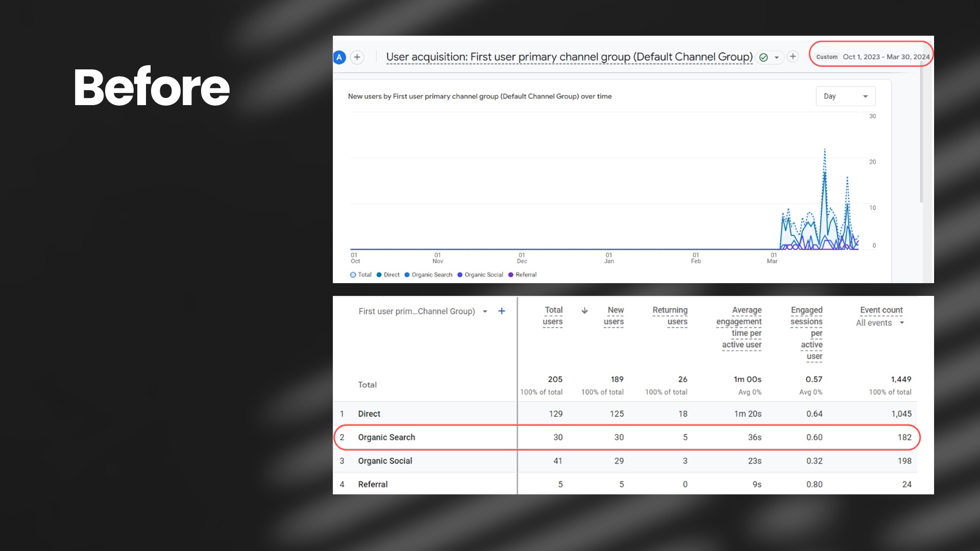
Task: Open the Day granularity dropdown
Action: coord(845,96)
